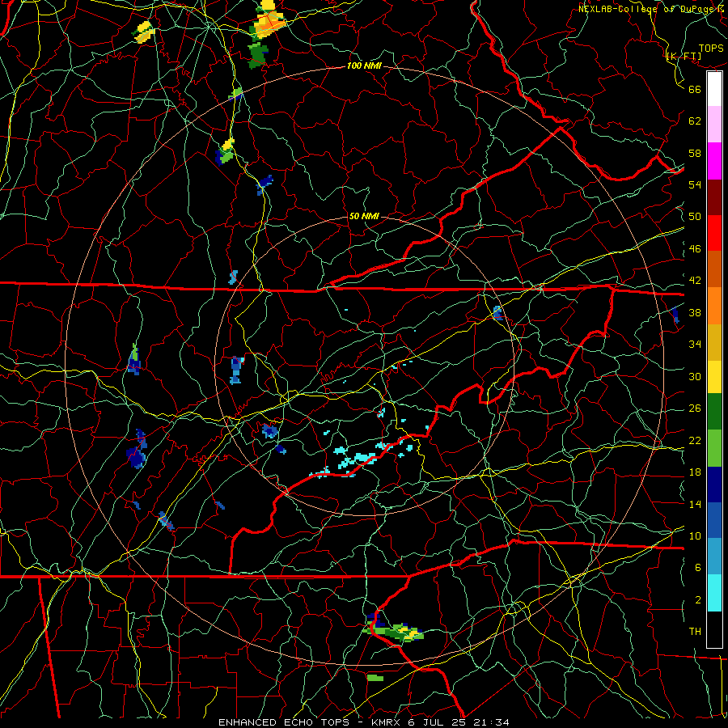728x728 pixels.
Task: Click the "10" legend value
Action: (x=695, y=535)
